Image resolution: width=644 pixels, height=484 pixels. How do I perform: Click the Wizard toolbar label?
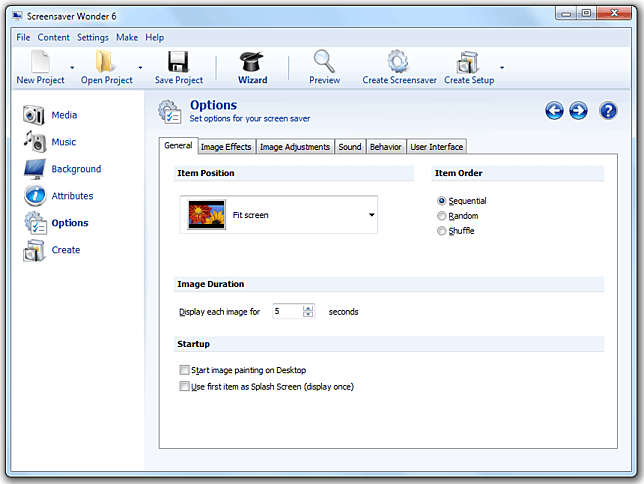point(253,80)
